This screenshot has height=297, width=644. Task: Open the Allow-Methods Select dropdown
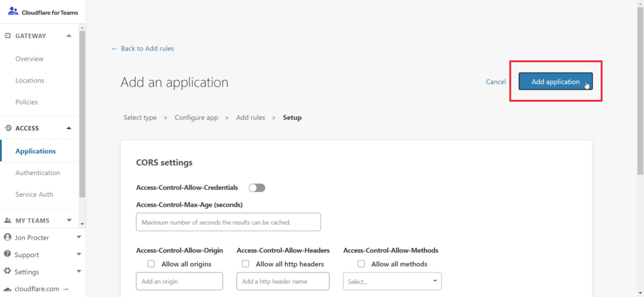point(392,281)
